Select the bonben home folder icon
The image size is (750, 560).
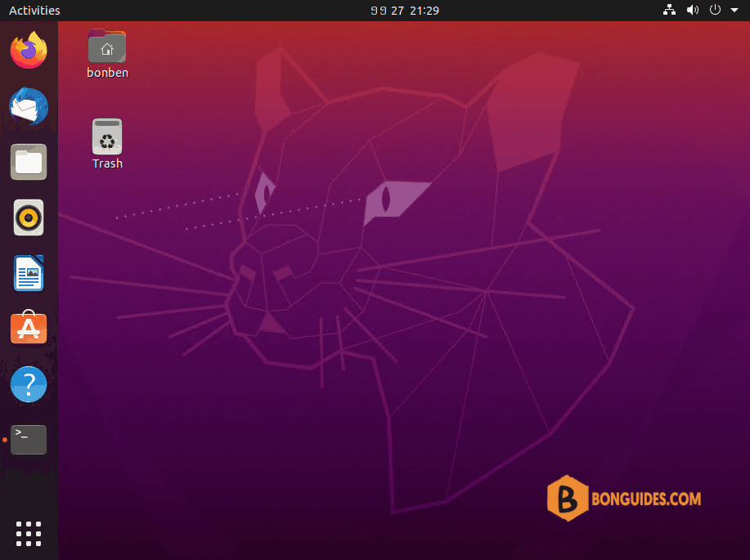point(107,47)
